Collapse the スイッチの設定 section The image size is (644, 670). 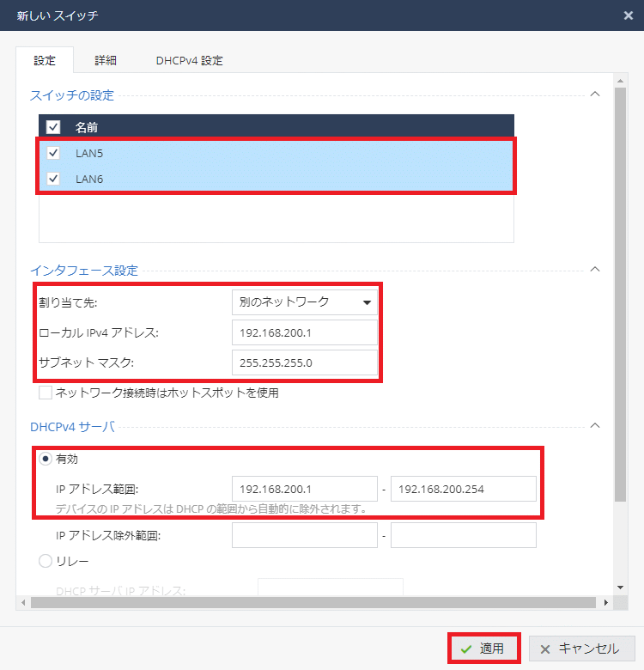coord(595,94)
